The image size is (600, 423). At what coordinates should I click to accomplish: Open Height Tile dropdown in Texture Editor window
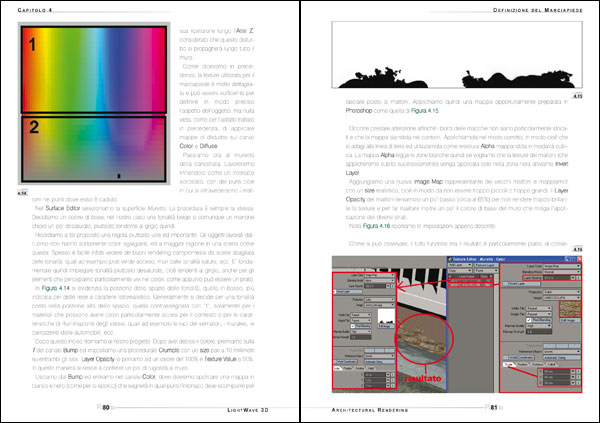pos(538,314)
